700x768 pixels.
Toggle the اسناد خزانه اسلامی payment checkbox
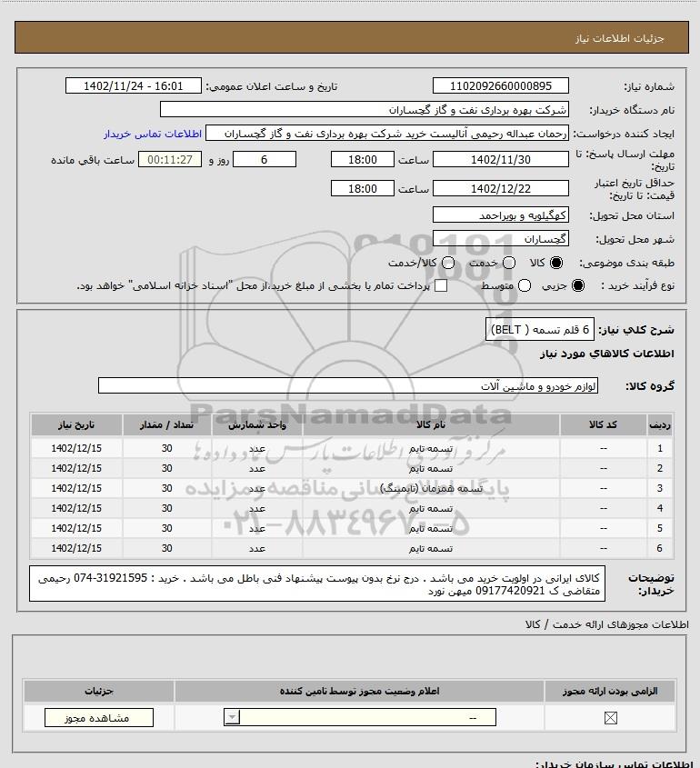(x=441, y=285)
